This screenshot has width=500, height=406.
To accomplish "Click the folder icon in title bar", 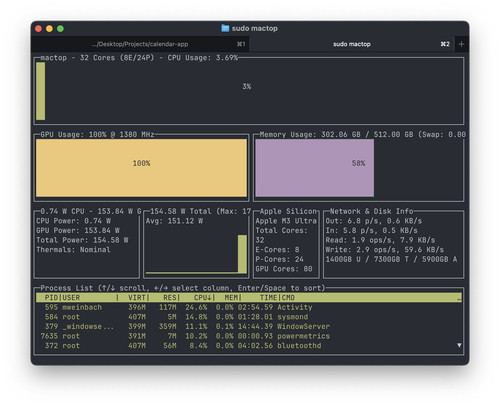I will coord(225,28).
